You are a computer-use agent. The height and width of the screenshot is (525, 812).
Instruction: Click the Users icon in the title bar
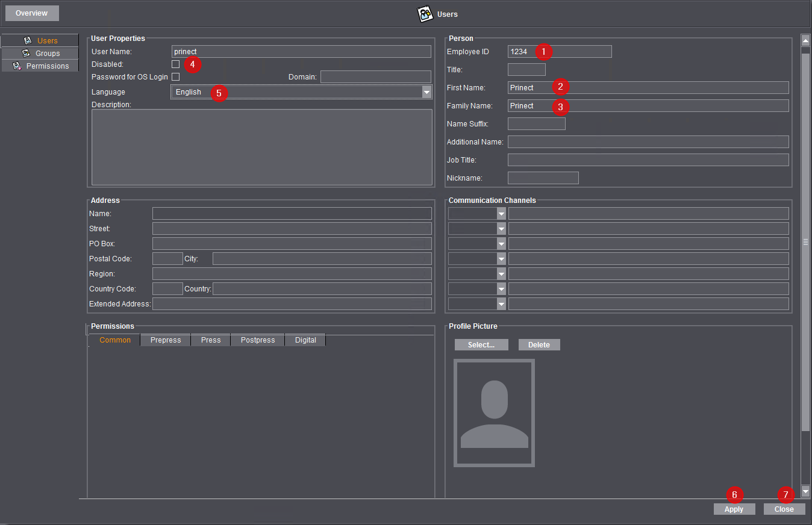point(425,14)
